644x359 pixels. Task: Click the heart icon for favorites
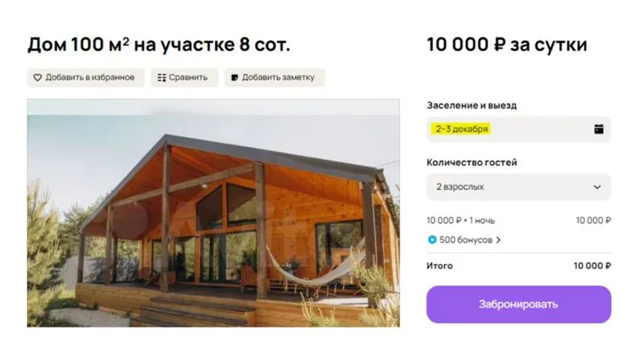coord(37,78)
